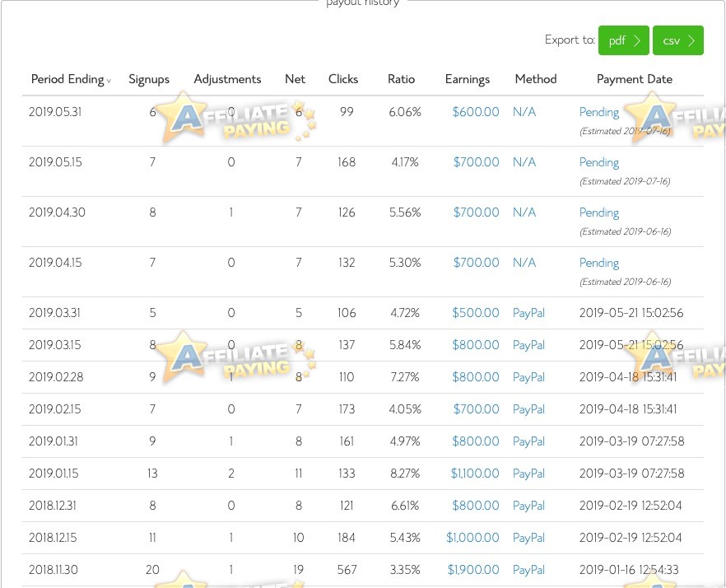The width and height of the screenshot is (726, 588).
Task: Click PayPal method for 2019.01.31
Action: (528, 441)
